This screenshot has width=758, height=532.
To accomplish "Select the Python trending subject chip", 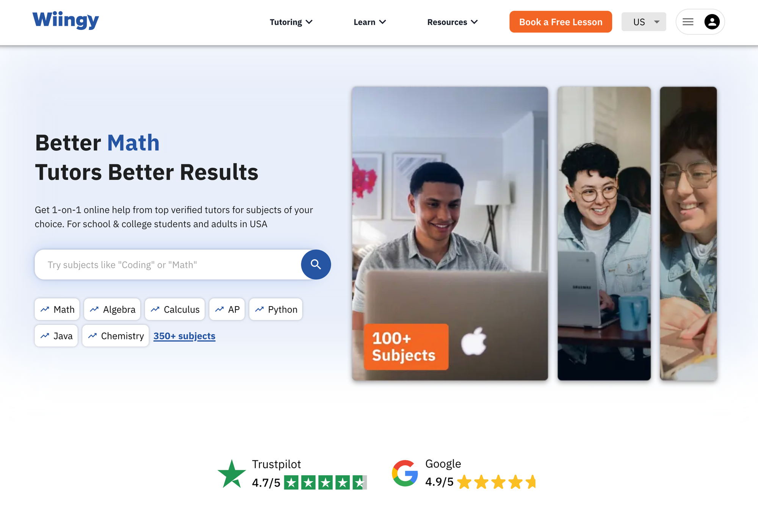I will (276, 309).
